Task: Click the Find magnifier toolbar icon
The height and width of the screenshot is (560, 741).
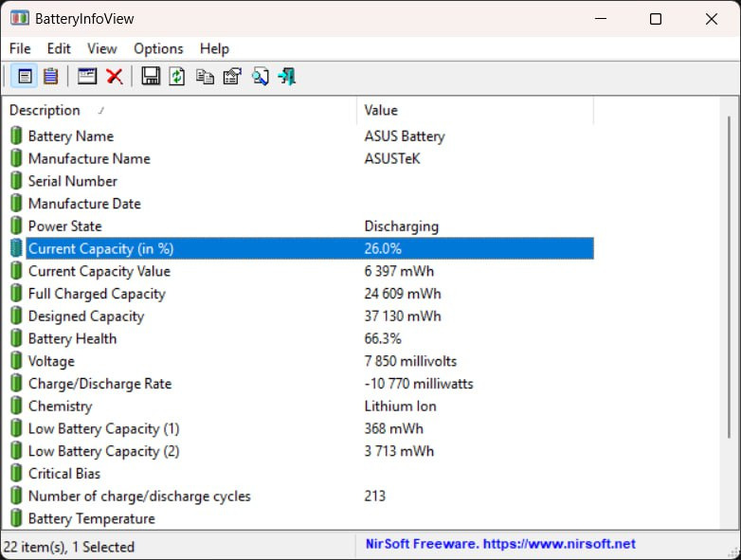Action: tap(260, 77)
